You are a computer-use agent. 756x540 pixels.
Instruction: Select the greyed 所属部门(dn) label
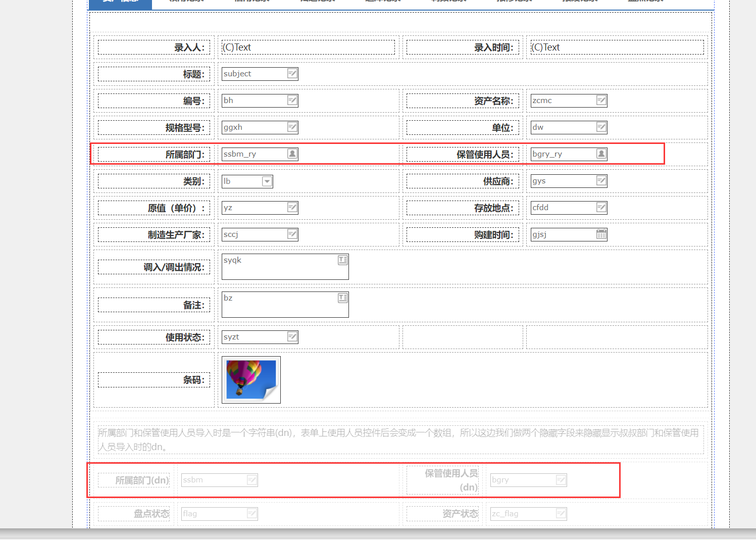[x=134, y=480]
